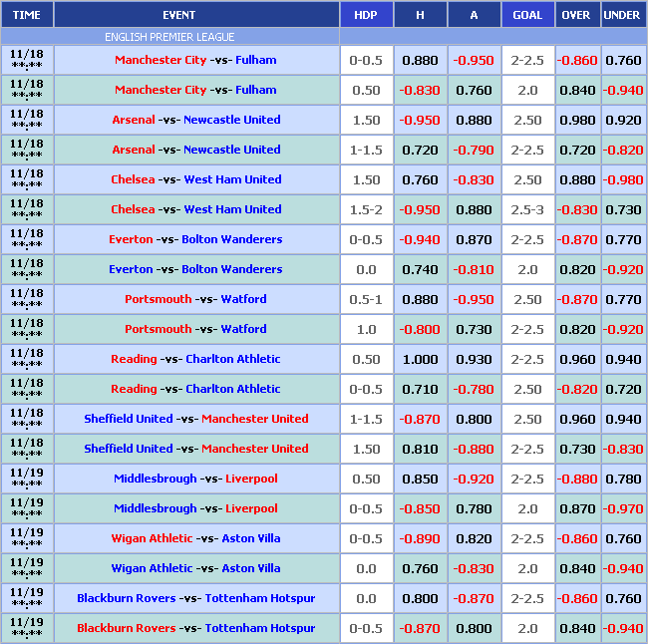Select away odds -0.790 for Newcastle United
The image size is (648, 644).
(474, 150)
